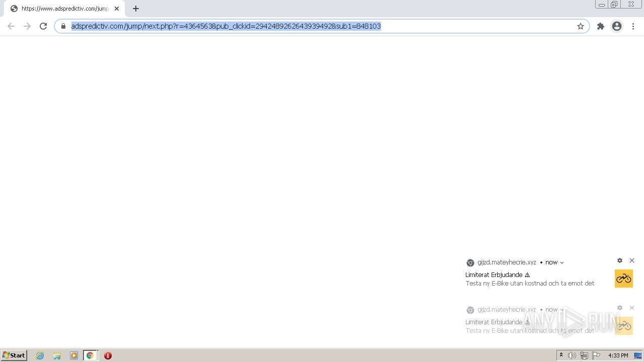644x362 pixels.
Task: Click the address bar URL
Action: click(226, 26)
